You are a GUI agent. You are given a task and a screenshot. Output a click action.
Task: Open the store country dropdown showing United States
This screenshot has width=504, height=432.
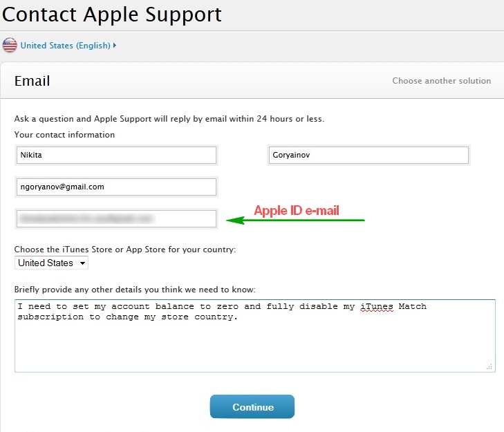52,263
